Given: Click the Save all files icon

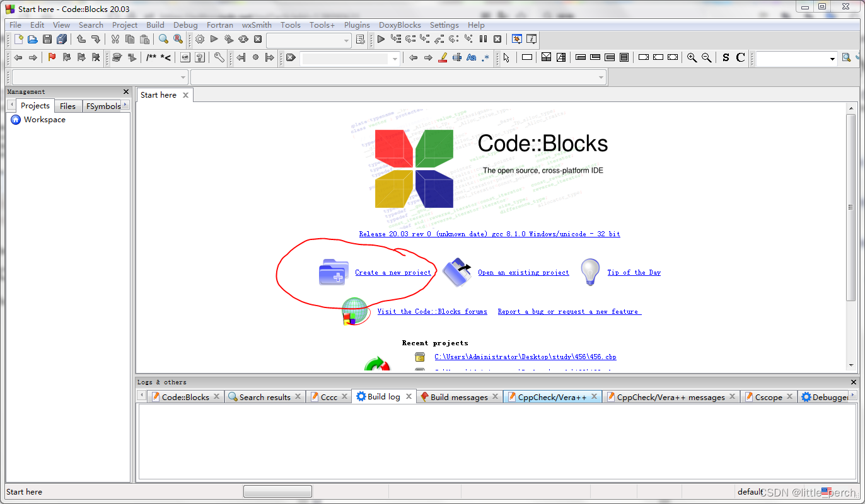Looking at the screenshot, I should pos(62,39).
